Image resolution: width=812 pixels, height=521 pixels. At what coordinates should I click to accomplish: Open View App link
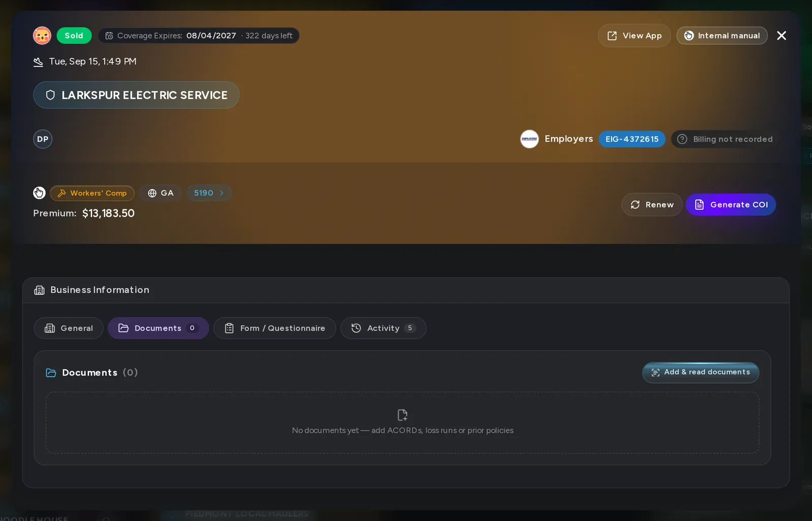pyautogui.click(x=634, y=36)
